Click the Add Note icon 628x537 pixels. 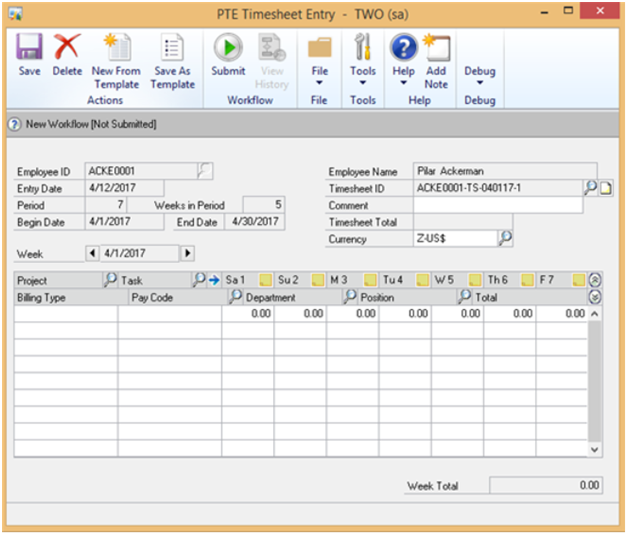pyautogui.click(x=436, y=48)
